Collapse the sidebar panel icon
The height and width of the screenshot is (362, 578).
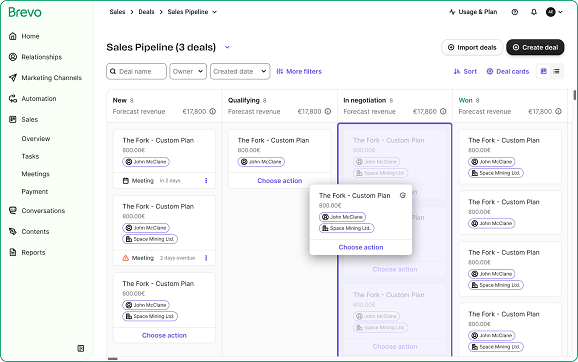(81, 348)
